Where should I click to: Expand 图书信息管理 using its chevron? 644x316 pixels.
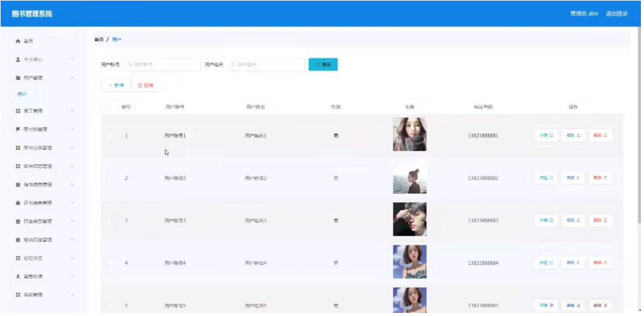point(72,166)
